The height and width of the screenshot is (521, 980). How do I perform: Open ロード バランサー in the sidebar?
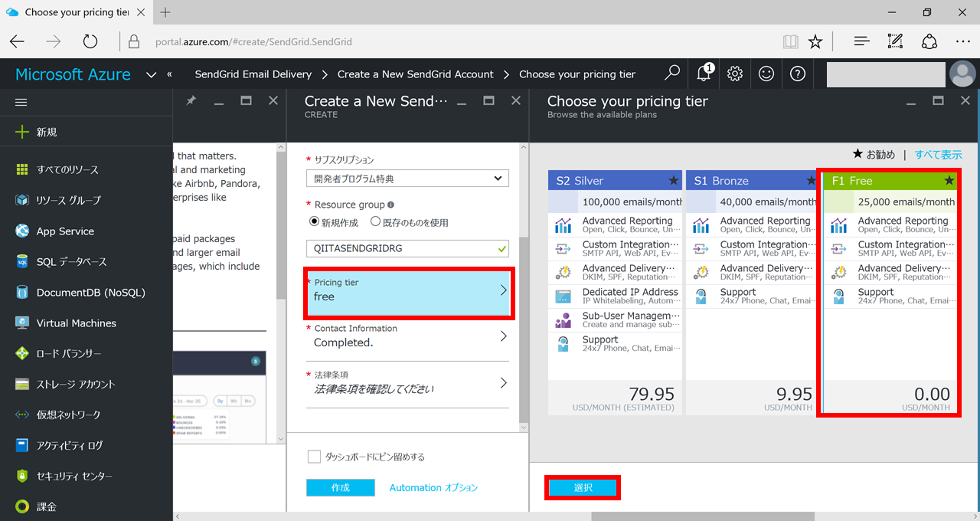(x=87, y=353)
